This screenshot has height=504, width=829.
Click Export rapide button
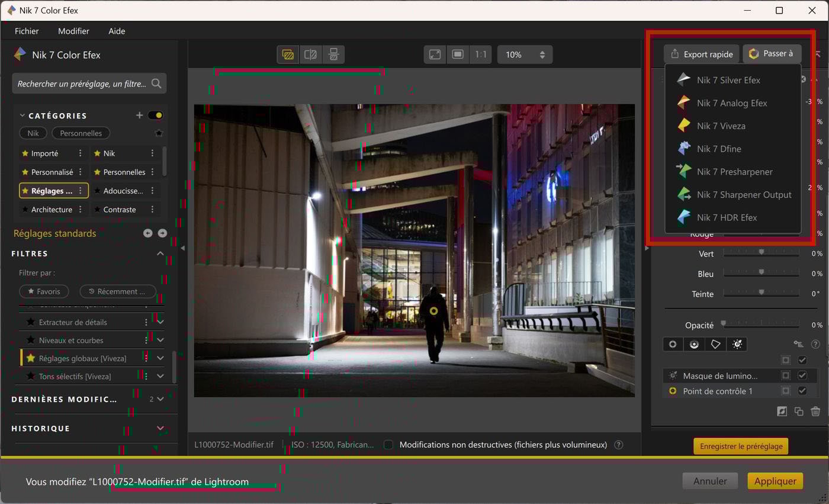702,54
